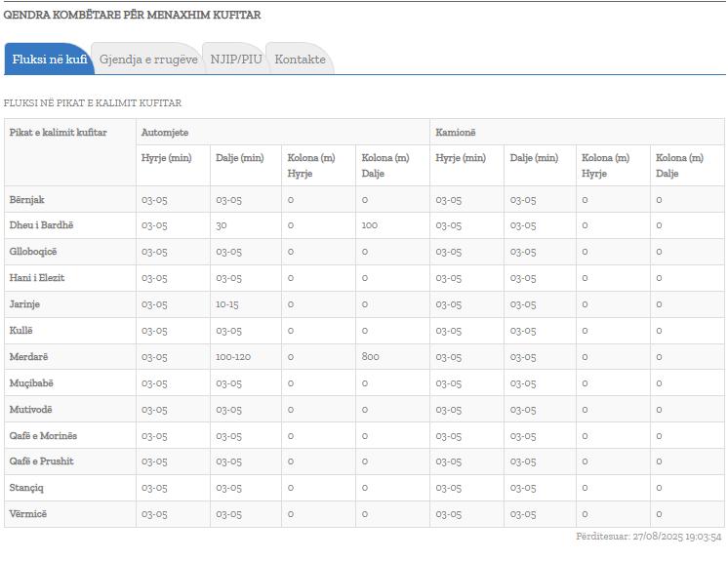Select the Glloboqicë row label

[34, 252]
